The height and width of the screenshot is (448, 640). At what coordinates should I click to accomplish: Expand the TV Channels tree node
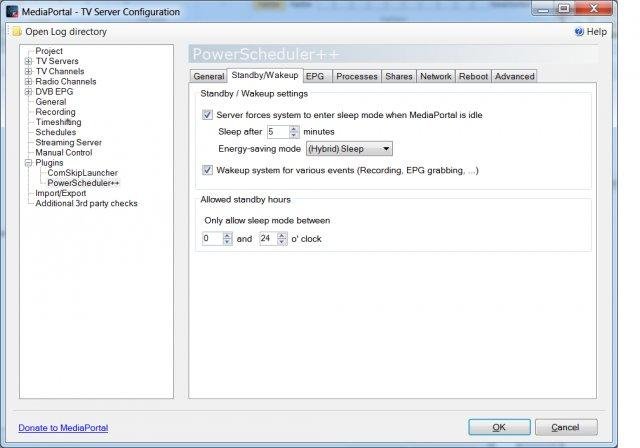point(28,71)
